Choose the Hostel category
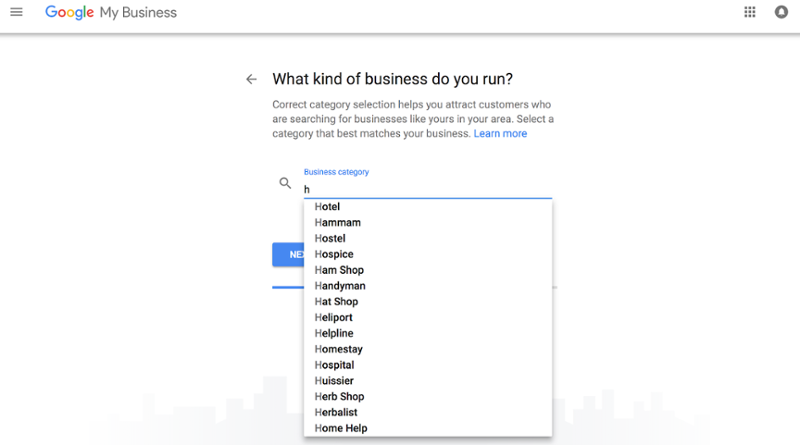The height and width of the screenshot is (445, 800). pos(428,238)
